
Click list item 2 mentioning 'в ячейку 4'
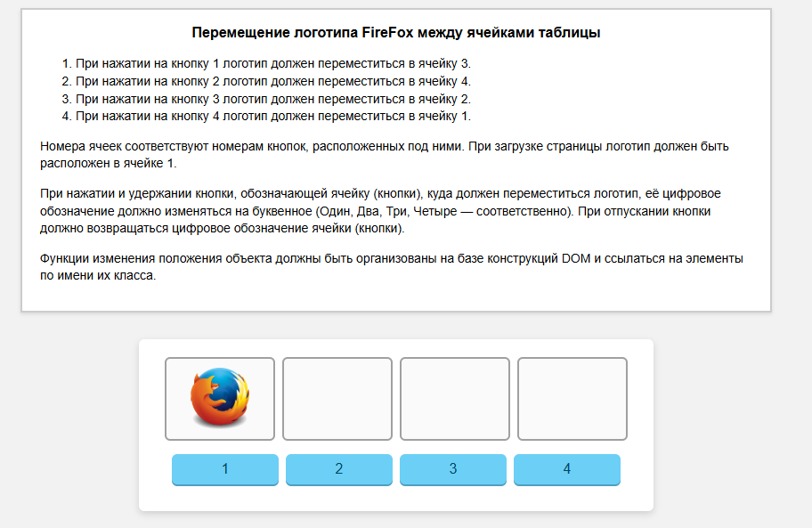pos(272,81)
